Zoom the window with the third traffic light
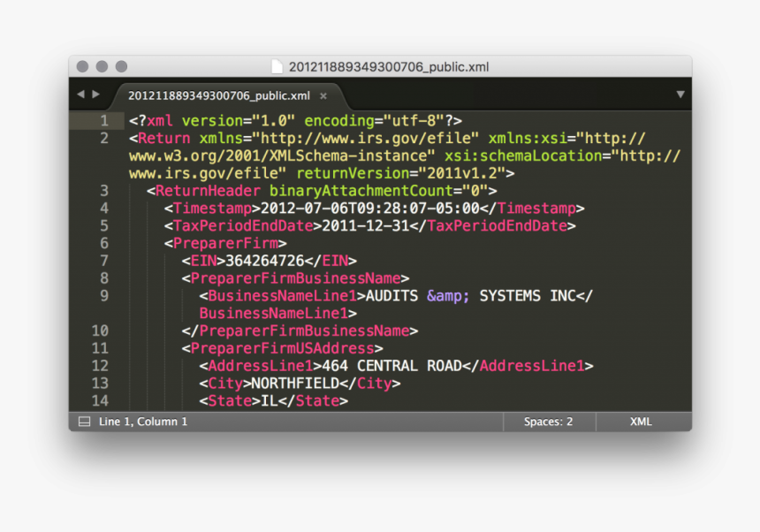The image size is (760, 532). (121, 66)
